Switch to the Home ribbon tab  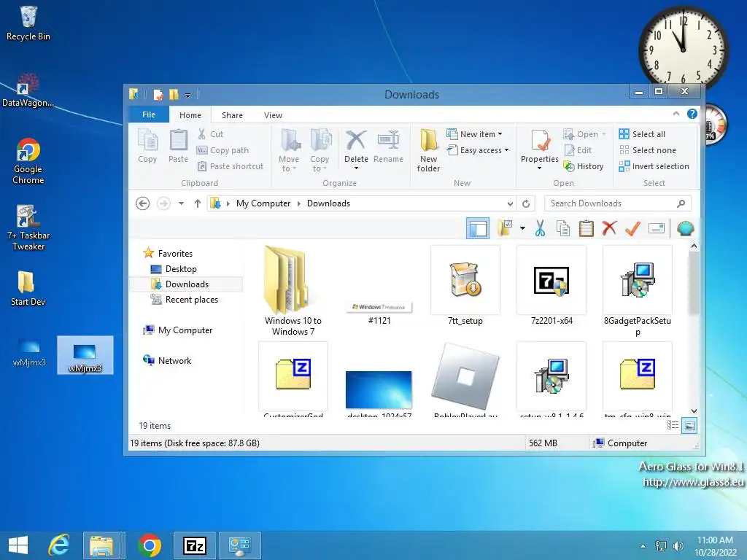(190, 115)
